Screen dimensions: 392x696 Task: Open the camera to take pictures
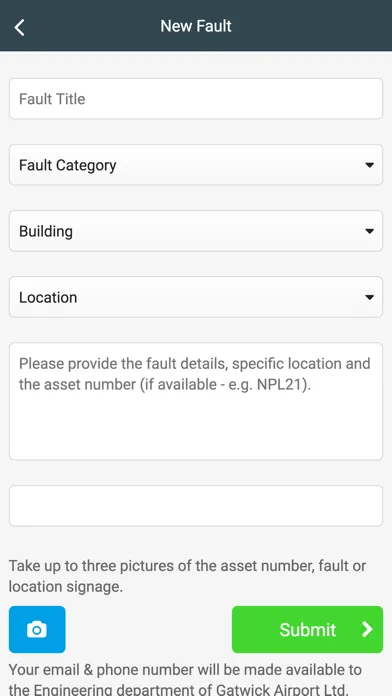pyautogui.click(x=37, y=629)
